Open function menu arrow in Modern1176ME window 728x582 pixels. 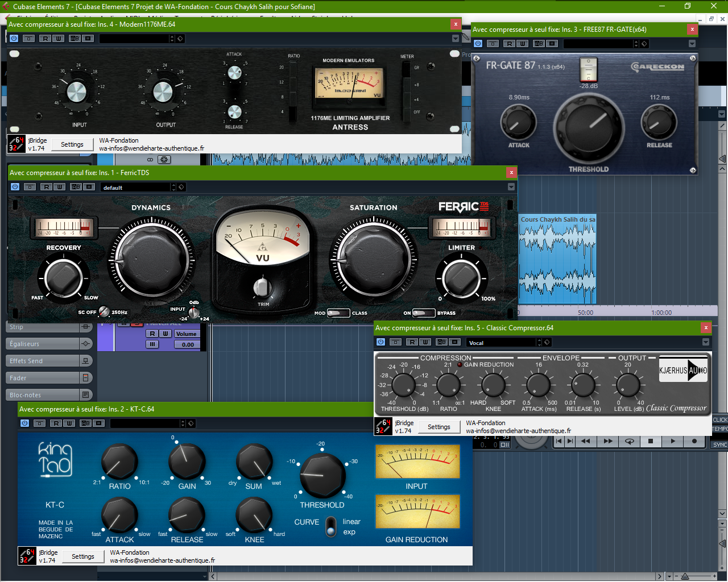[x=456, y=39]
